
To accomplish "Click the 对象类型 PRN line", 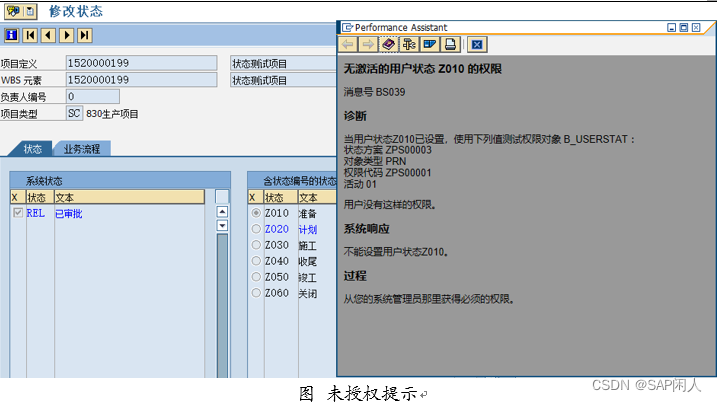I will pyautogui.click(x=375, y=161).
